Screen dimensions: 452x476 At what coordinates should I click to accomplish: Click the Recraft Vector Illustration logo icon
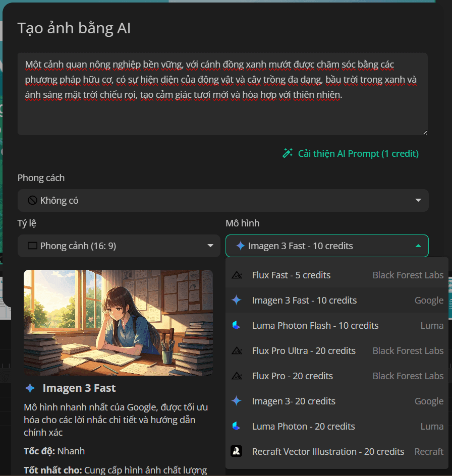(x=236, y=451)
